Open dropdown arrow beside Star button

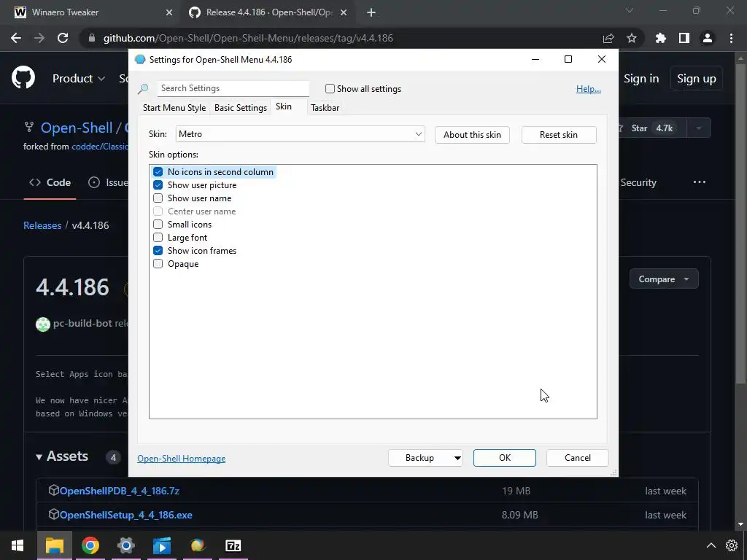point(699,128)
